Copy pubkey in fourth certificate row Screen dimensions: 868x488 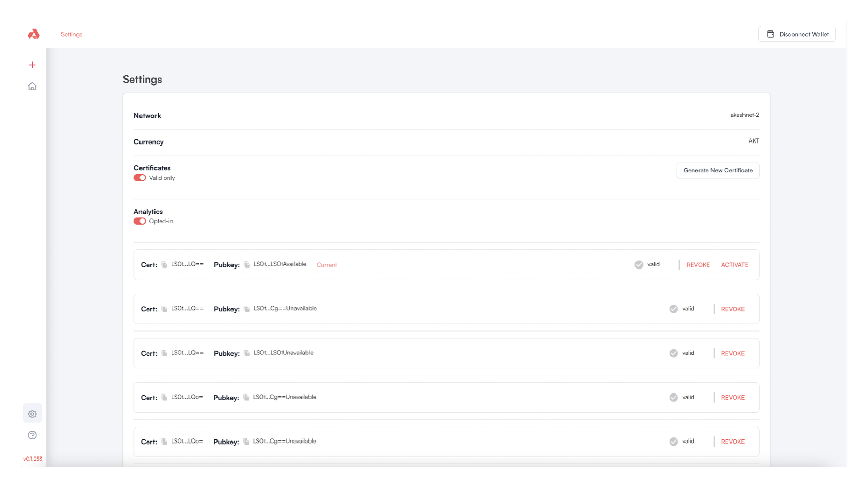(x=246, y=398)
